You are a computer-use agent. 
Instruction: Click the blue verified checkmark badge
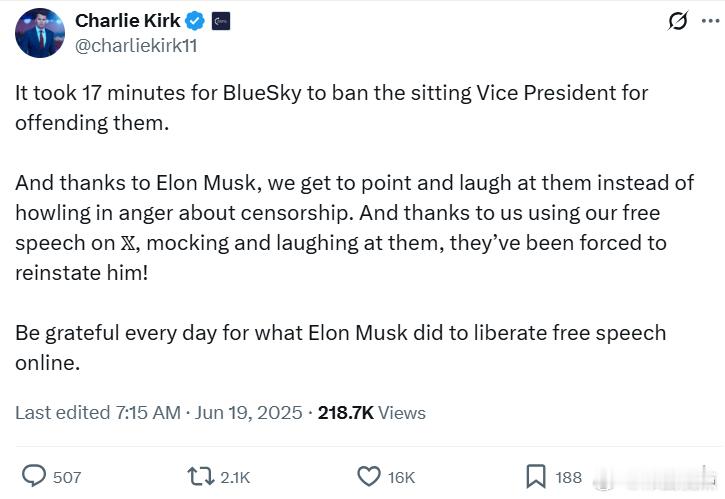click(x=197, y=20)
